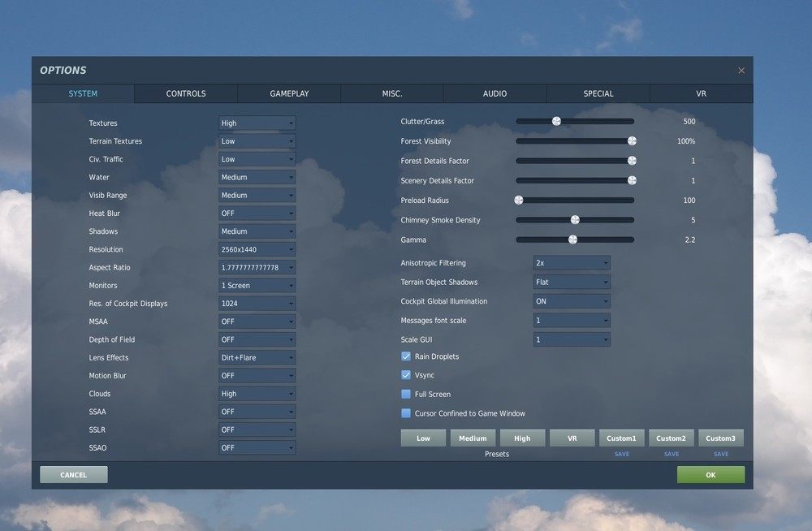Open the Resolution dropdown showing 2560x1440
This screenshot has width=812, height=531.
257,250
